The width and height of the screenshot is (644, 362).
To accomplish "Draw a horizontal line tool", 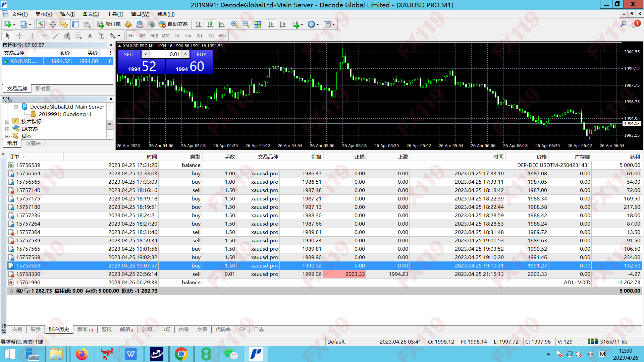I will 44,36.
